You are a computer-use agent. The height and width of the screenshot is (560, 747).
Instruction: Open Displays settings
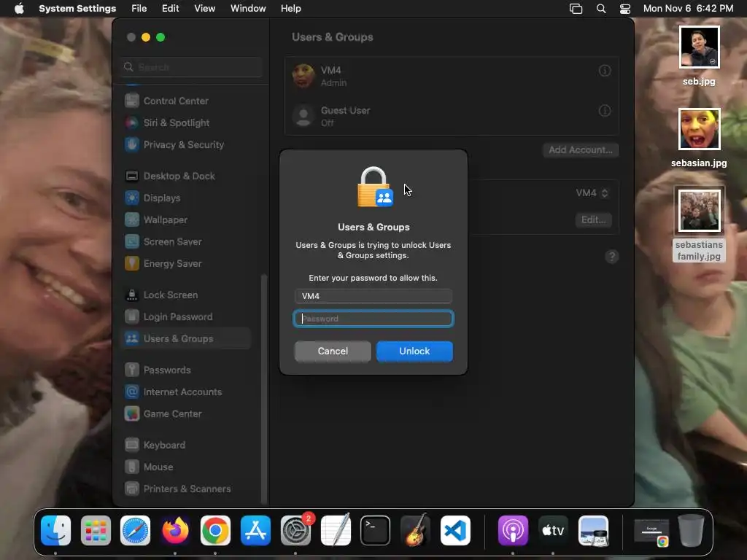click(x=186, y=198)
